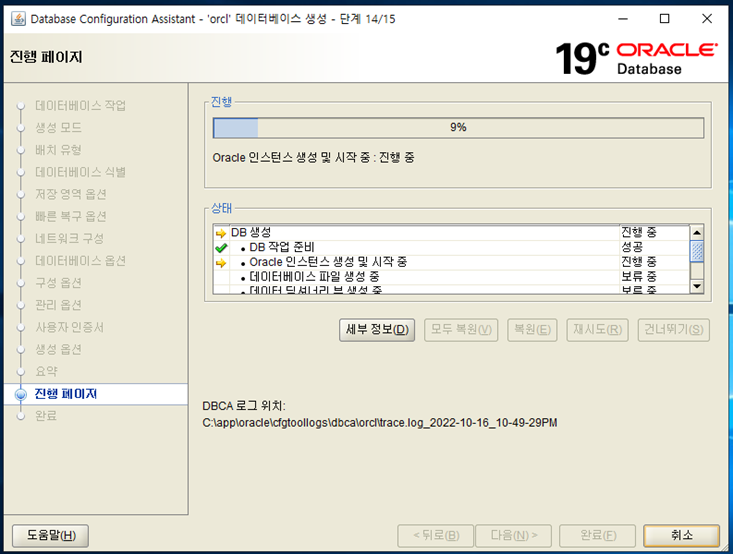733x554 pixels.
Task: Click the 복원(E) button
Action: [532, 330]
